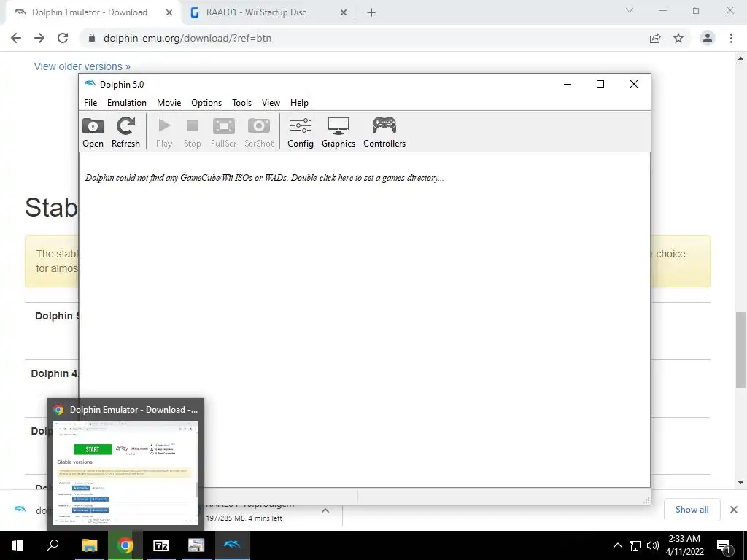Switch to RAAE01 - Wii Startup Disc tab

256,12
